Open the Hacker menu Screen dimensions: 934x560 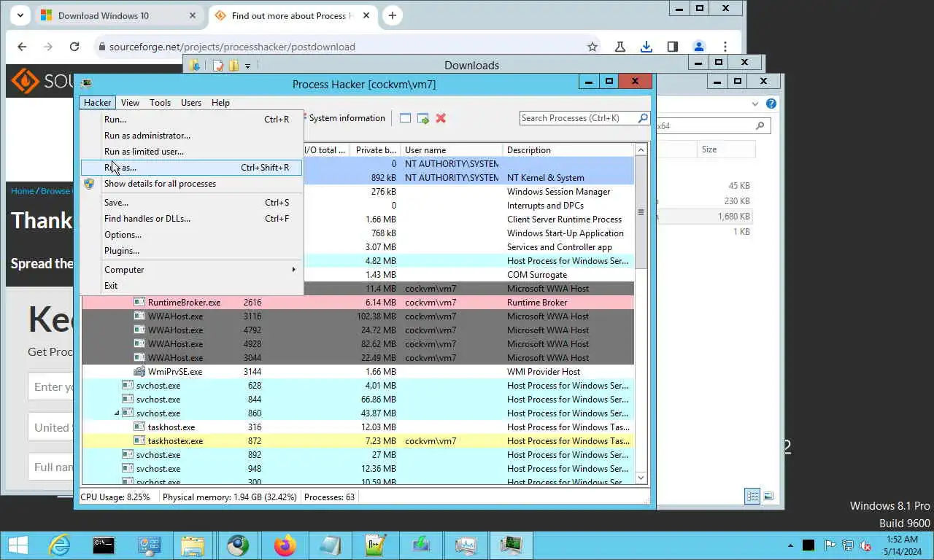97,103
